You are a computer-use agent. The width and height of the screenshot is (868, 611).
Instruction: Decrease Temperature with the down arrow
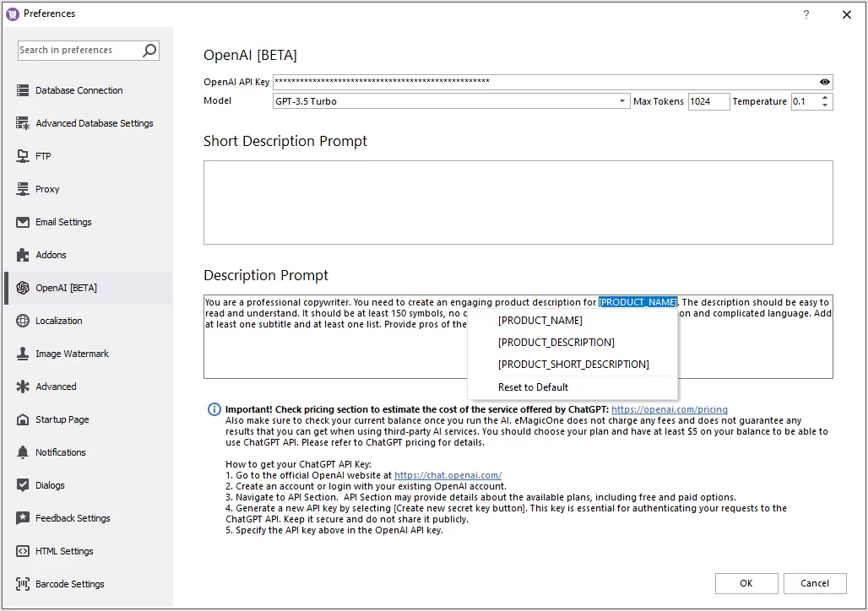click(825, 105)
